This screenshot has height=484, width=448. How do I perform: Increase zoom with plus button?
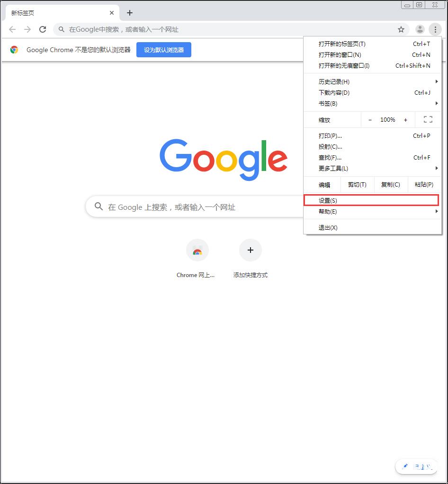pos(405,120)
